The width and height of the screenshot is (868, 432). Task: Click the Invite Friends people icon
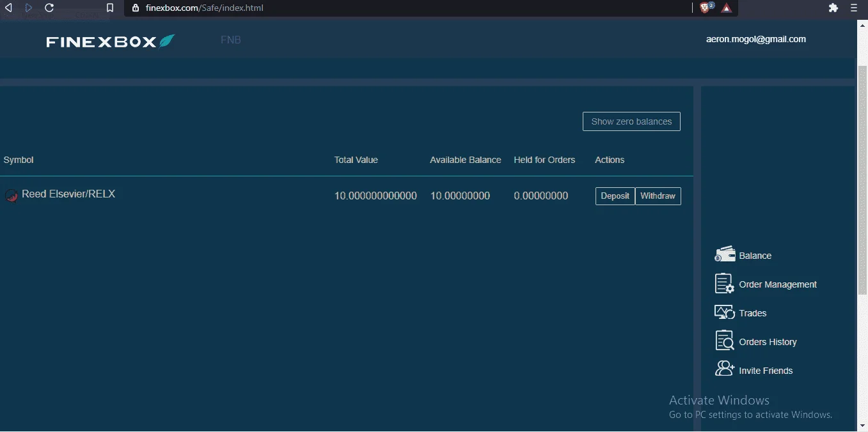tap(725, 369)
